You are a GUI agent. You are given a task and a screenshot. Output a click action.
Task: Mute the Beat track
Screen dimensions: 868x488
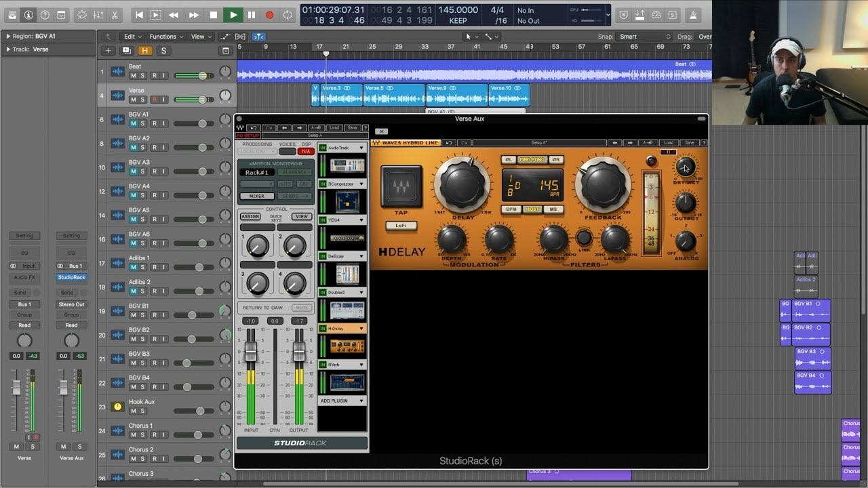pos(133,75)
